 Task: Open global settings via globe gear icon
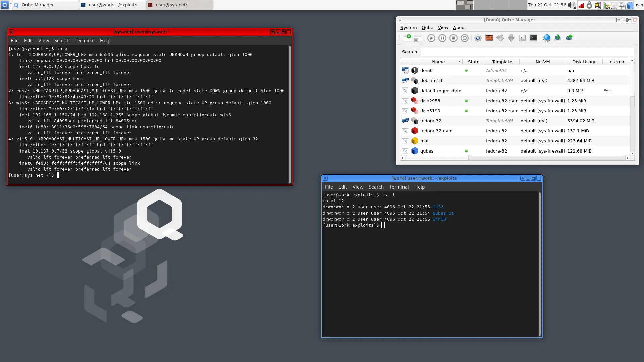(x=547, y=38)
